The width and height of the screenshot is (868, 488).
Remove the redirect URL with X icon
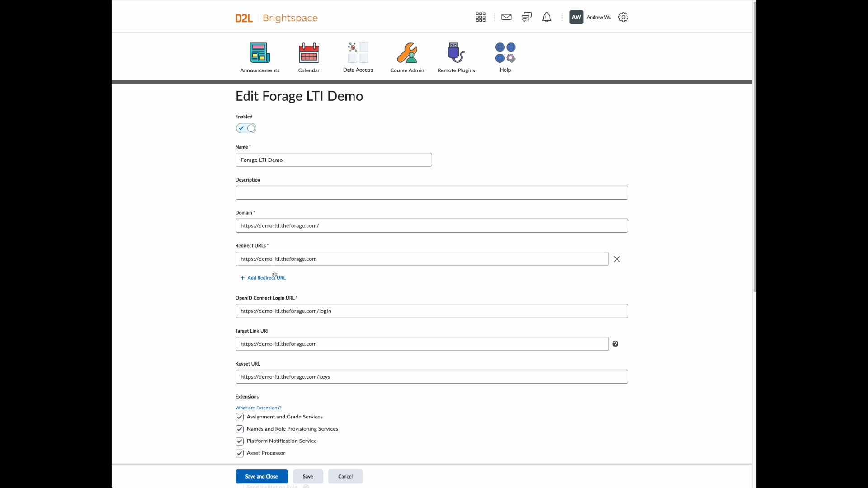[x=617, y=259]
